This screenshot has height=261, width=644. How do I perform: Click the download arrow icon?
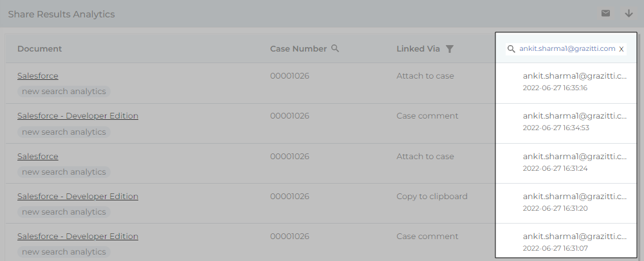(x=629, y=14)
